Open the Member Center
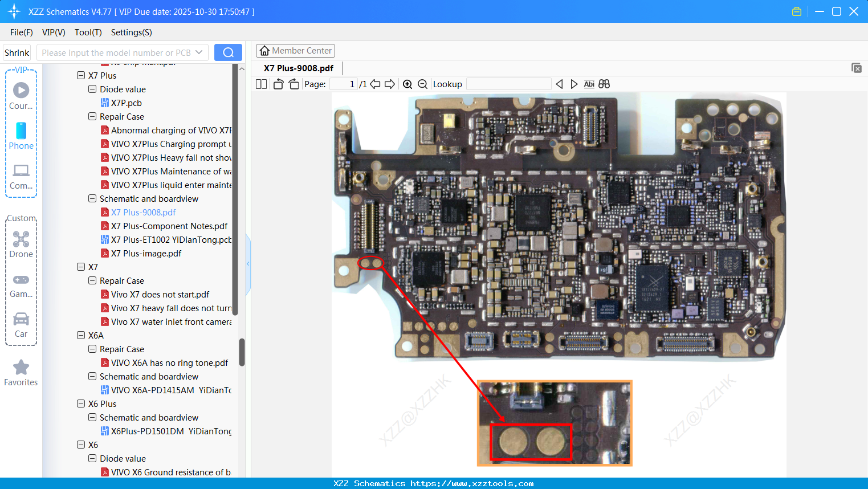 (x=295, y=51)
